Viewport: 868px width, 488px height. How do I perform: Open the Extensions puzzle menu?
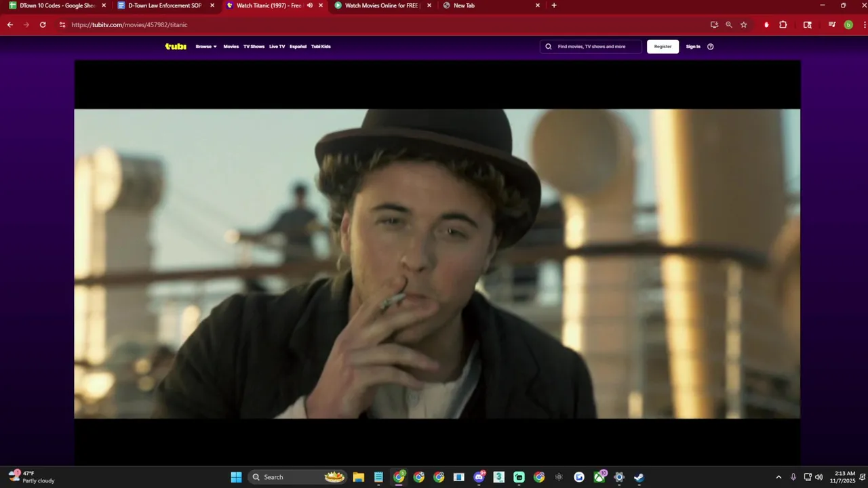pyautogui.click(x=783, y=24)
